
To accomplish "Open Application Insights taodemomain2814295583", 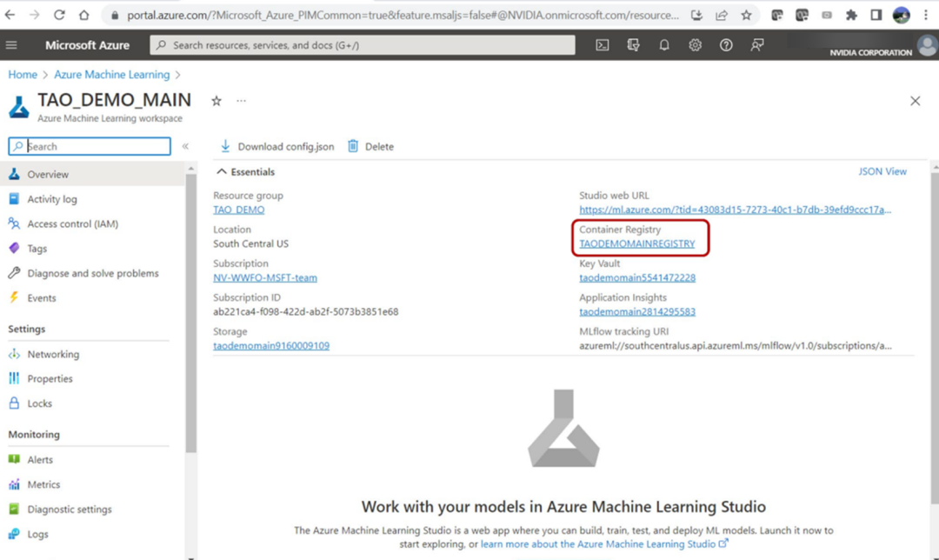I will pos(637,311).
